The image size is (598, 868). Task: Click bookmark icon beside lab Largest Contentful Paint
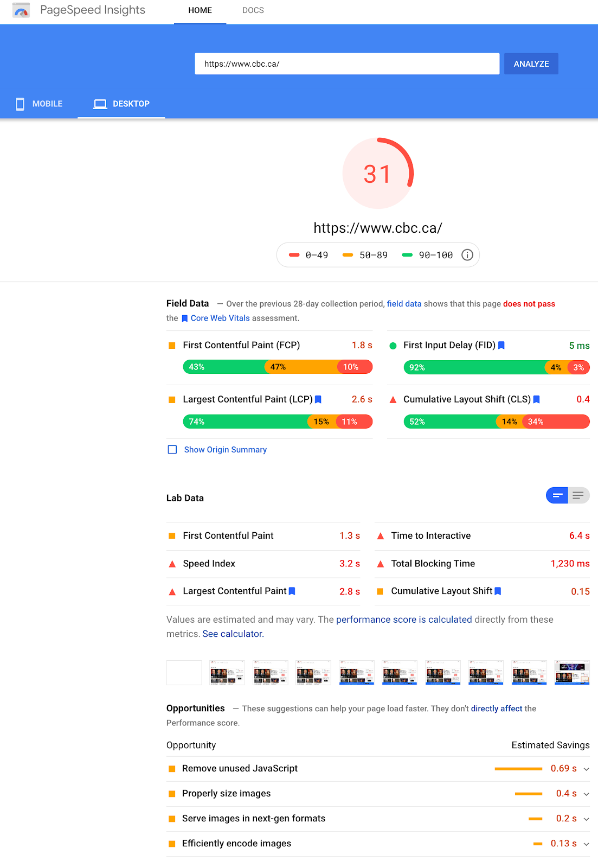click(x=292, y=591)
